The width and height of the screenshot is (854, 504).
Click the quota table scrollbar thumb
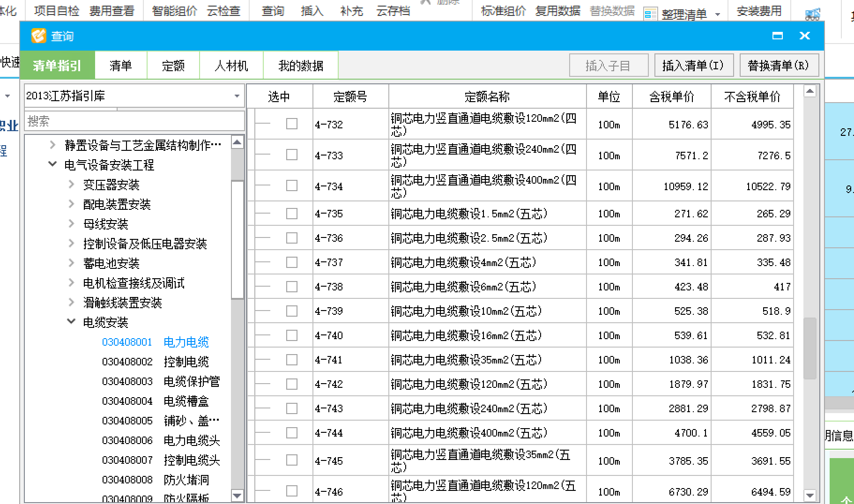click(810, 348)
